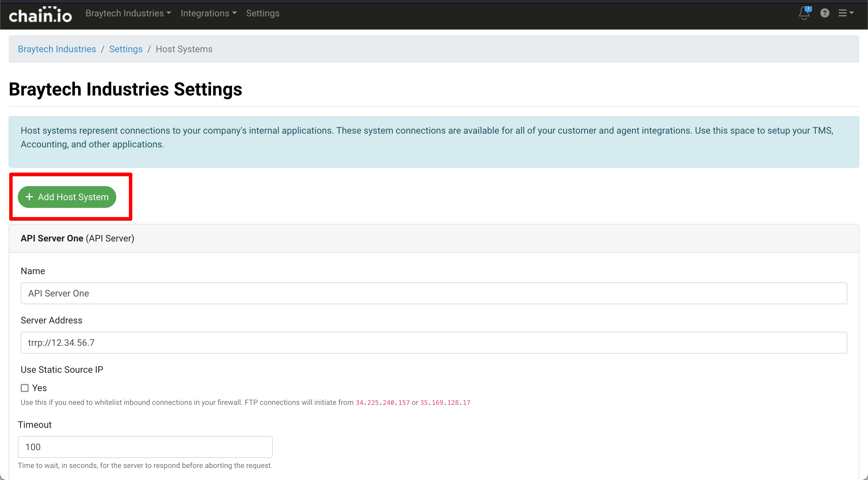Focus the Name input field
Screen dimensions: 868x480
[x=434, y=293]
